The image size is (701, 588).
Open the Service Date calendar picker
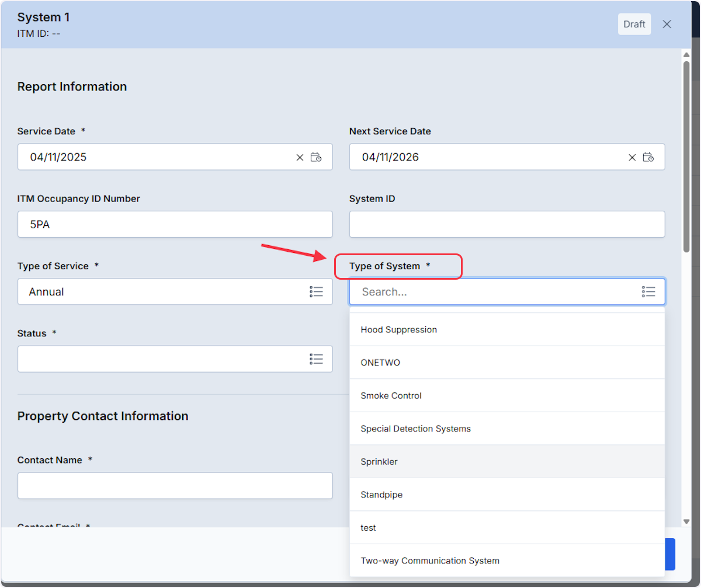(316, 157)
